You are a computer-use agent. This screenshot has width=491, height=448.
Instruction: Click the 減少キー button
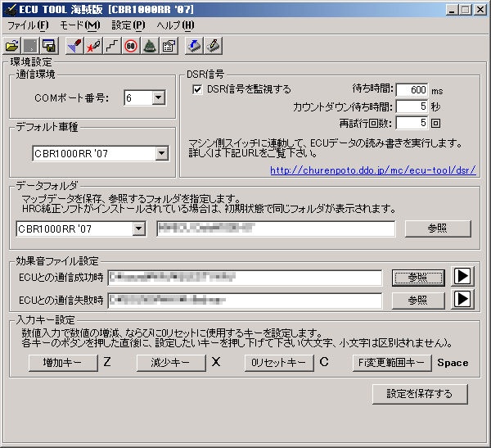tap(171, 363)
